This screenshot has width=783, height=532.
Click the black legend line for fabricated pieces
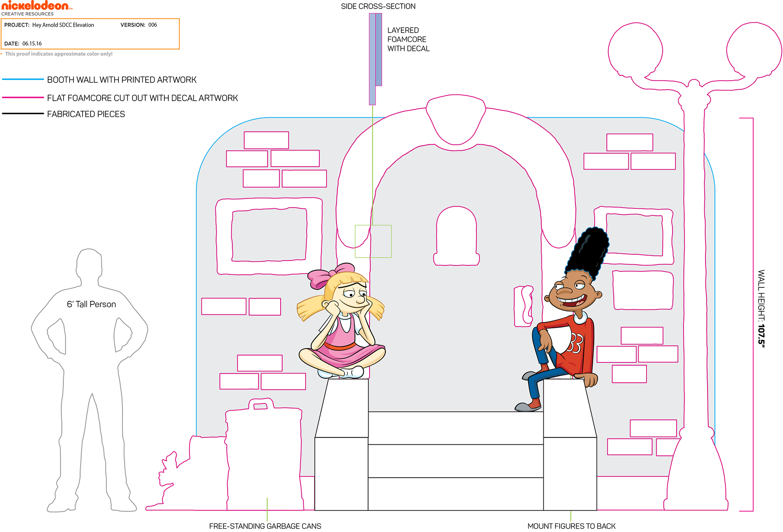23,114
